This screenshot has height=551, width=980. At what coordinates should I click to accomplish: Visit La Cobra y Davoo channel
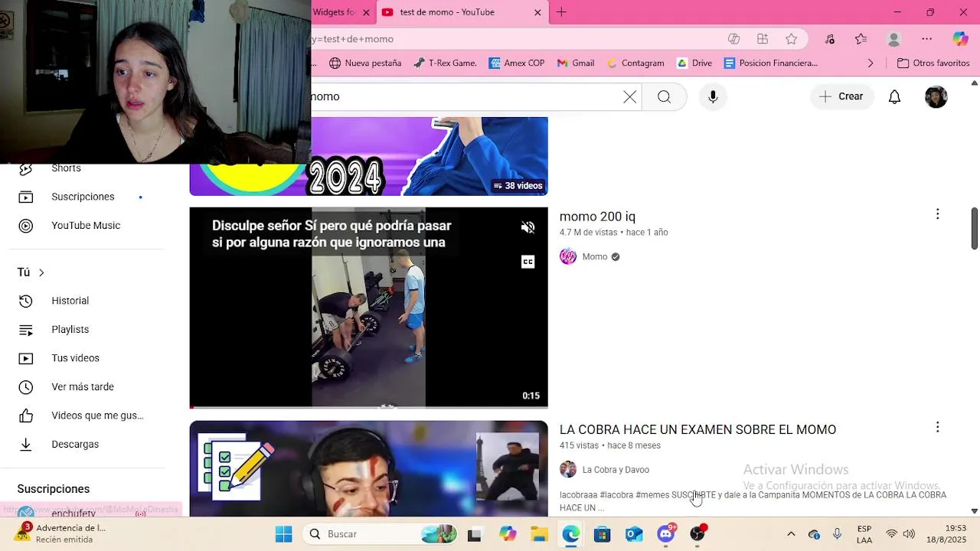(616, 470)
